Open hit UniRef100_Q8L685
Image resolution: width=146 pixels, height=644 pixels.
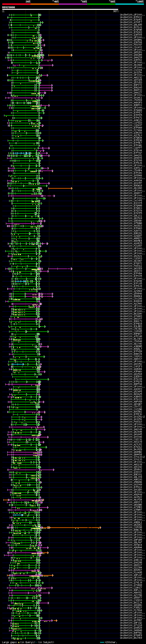[x=131, y=25]
